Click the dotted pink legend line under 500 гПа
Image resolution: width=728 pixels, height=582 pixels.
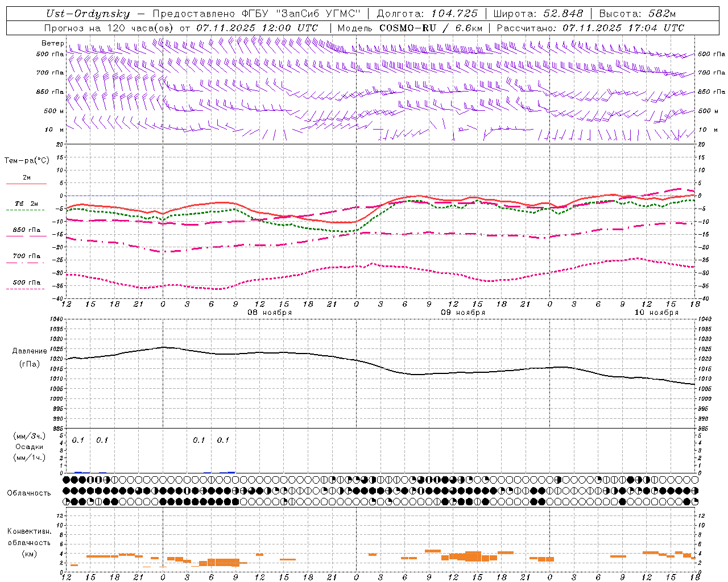26,289
